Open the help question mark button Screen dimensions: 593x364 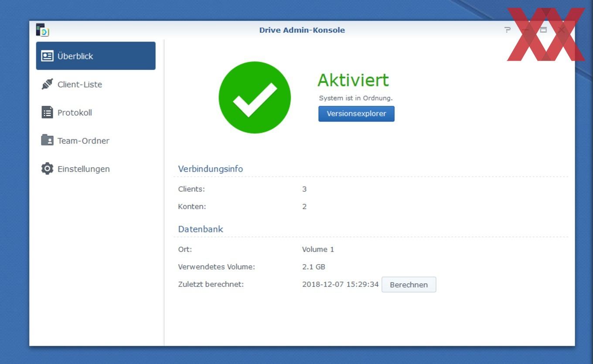point(507,30)
